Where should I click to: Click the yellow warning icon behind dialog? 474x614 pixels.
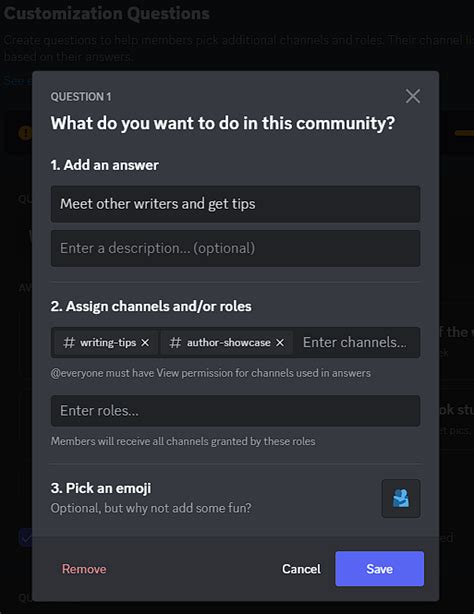(25, 133)
